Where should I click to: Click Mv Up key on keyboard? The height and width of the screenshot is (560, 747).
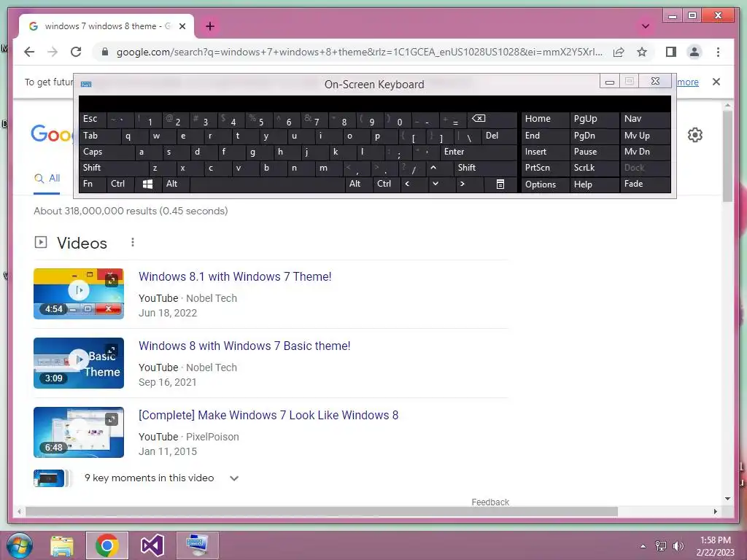pos(645,136)
